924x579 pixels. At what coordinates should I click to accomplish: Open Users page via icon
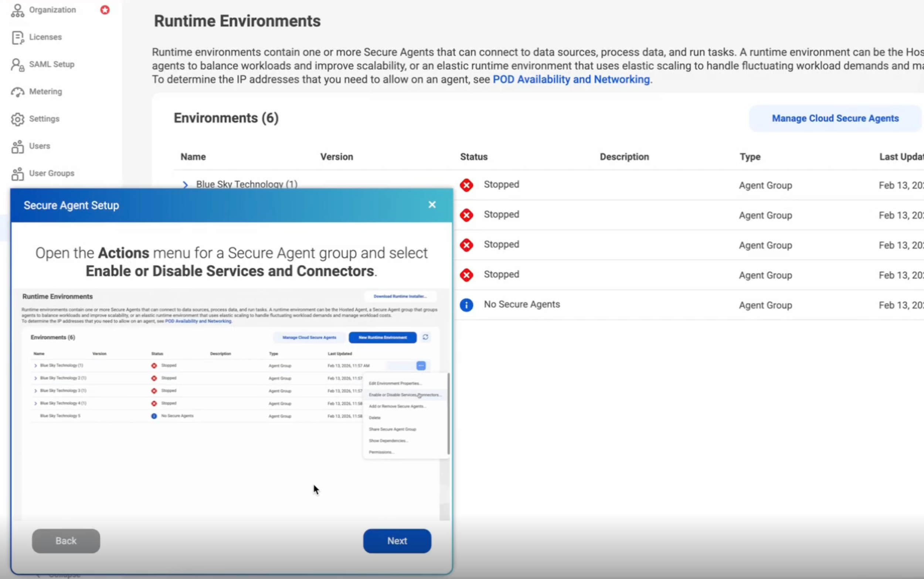click(17, 146)
